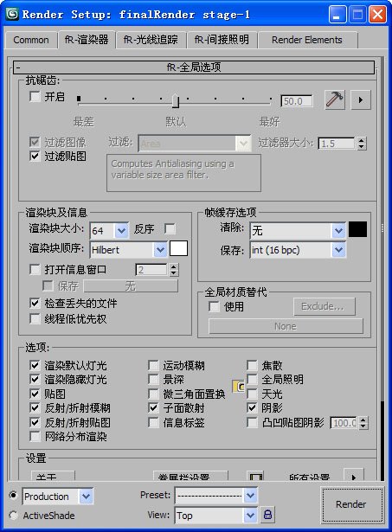This screenshot has width=392, height=532.
Task: Uncheck the 过滤贴图 checkbox
Action: (x=35, y=156)
